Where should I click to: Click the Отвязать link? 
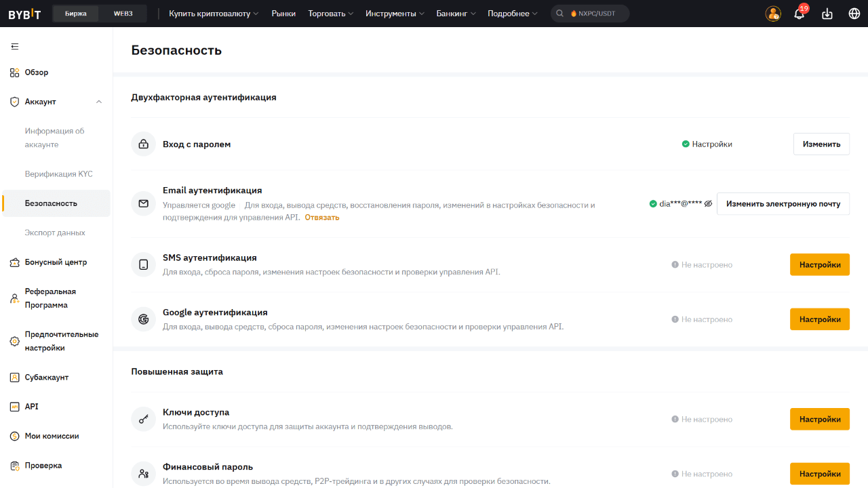pos(321,218)
